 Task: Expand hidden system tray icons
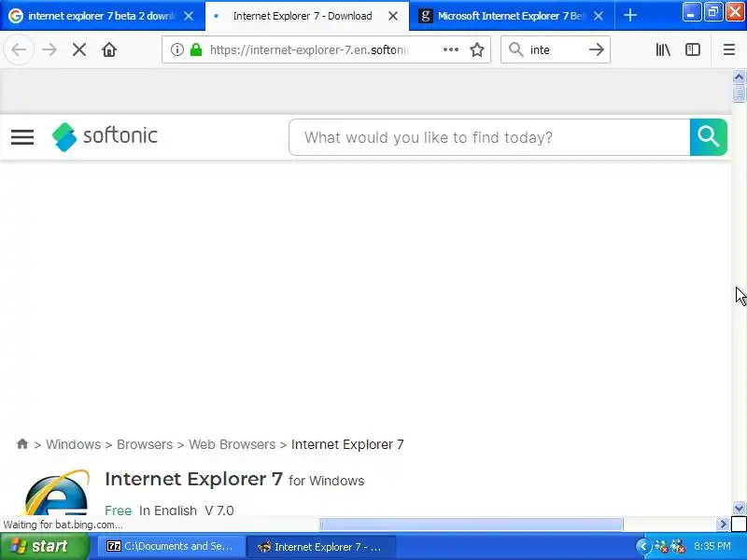pyautogui.click(x=643, y=546)
